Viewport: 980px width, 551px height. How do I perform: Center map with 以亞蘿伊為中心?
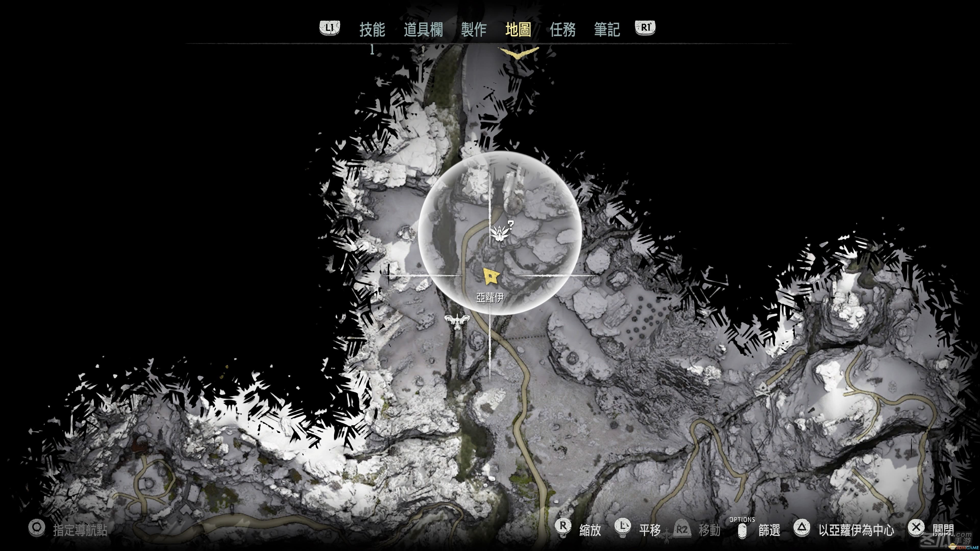(856, 530)
